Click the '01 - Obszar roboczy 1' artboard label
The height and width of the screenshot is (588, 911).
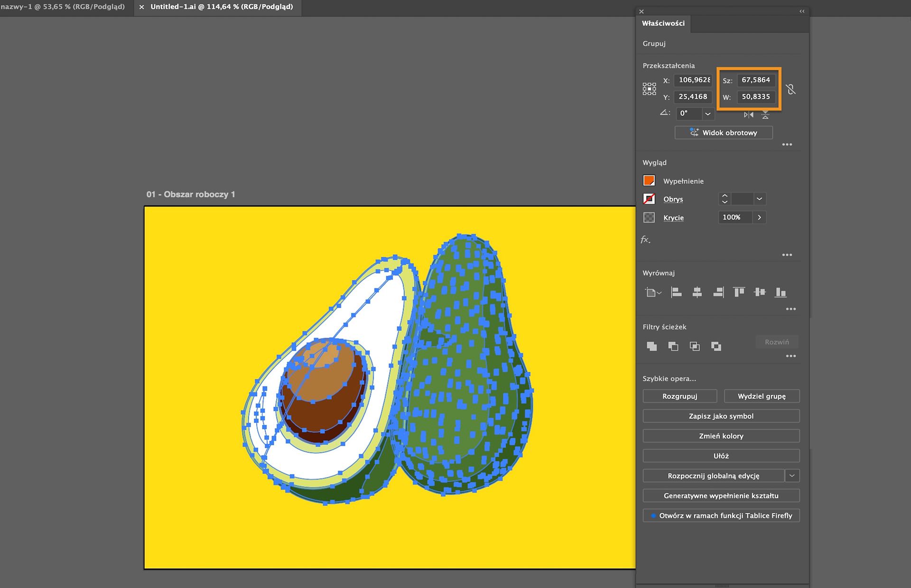pyautogui.click(x=191, y=194)
